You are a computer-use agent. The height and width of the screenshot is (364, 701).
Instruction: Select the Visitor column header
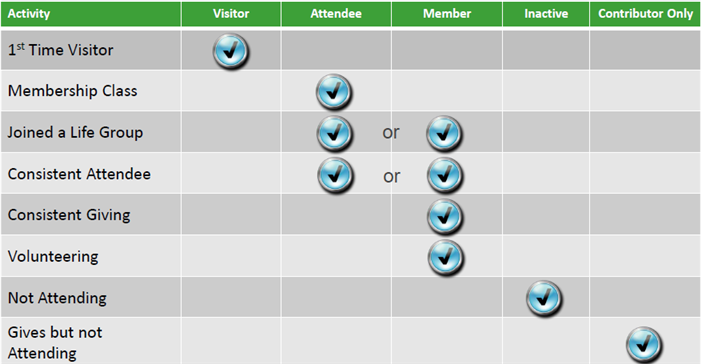point(231,14)
